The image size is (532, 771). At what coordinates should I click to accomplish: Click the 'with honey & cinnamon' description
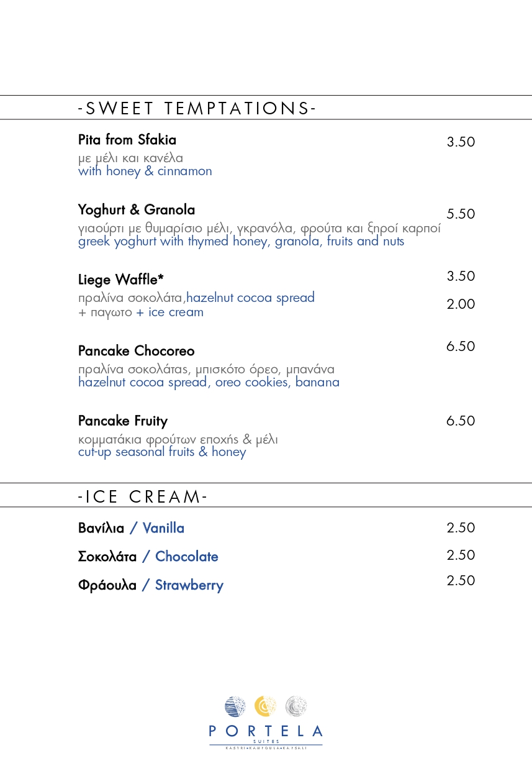click(145, 171)
